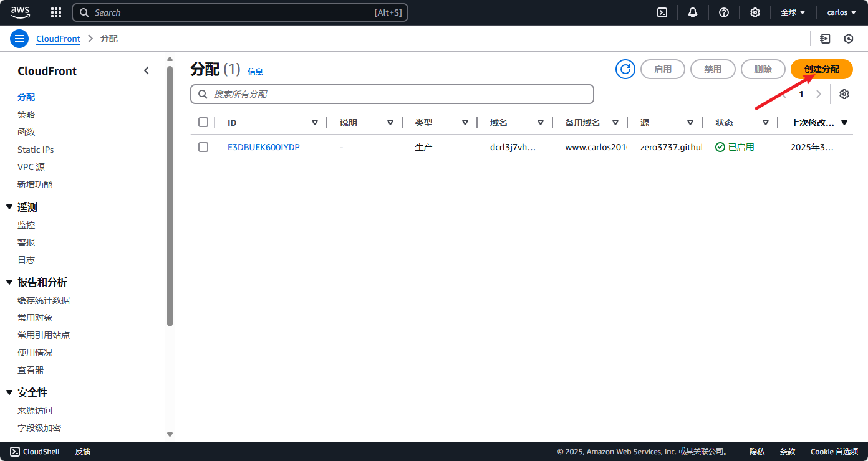
Task: Open 隐私 link in the footer
Action: [x=757, y=452]
